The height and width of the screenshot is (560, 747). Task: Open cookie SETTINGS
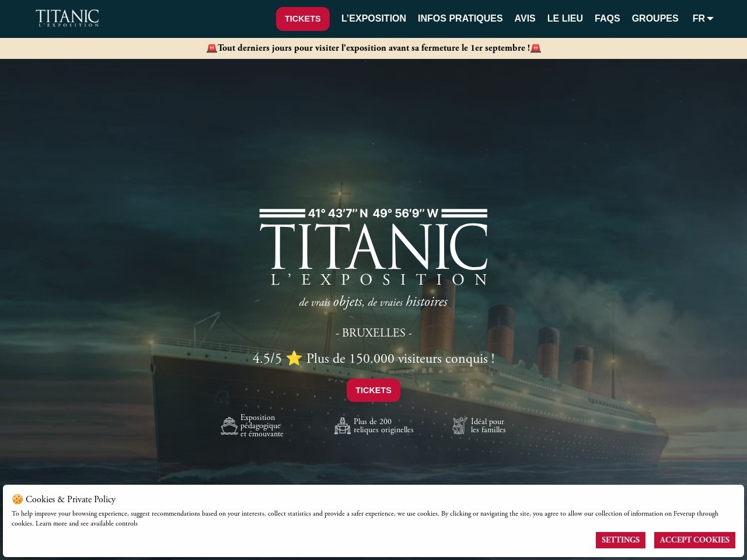(620, 540)
